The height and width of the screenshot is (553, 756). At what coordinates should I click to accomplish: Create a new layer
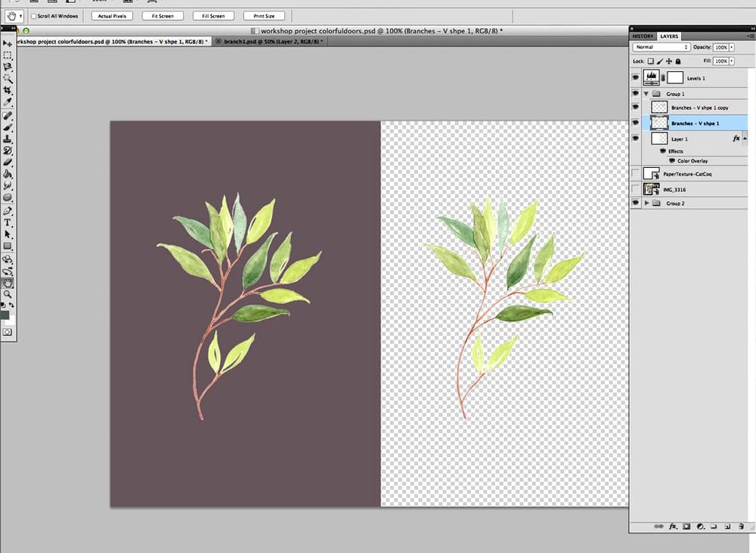(727, 527)
